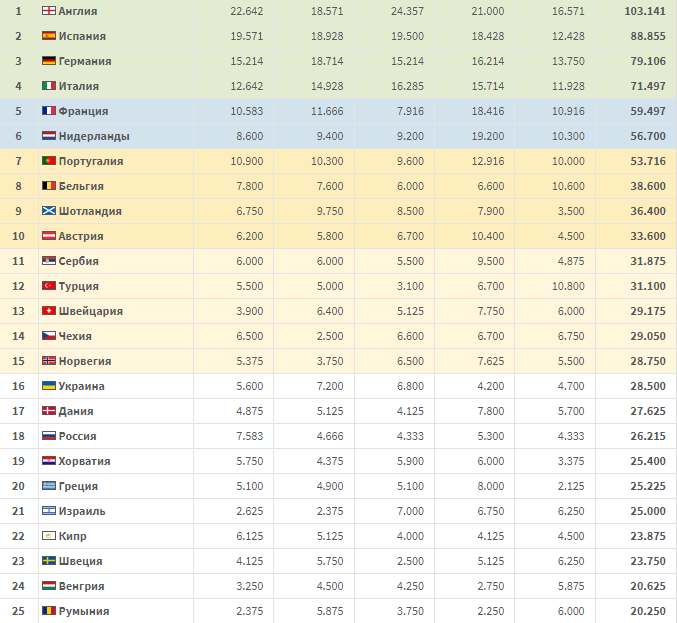
Task: Click the Austria flag icon
Action: click(49, 236)
